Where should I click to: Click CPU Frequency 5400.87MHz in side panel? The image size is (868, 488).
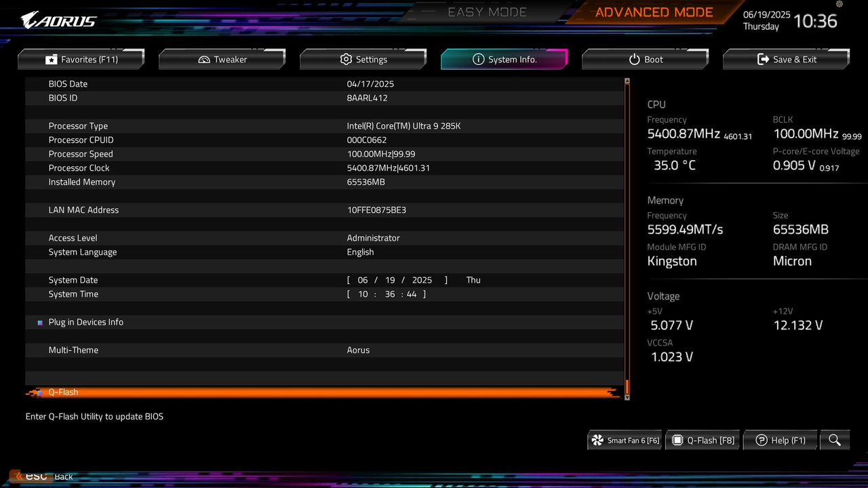(684, 134)
